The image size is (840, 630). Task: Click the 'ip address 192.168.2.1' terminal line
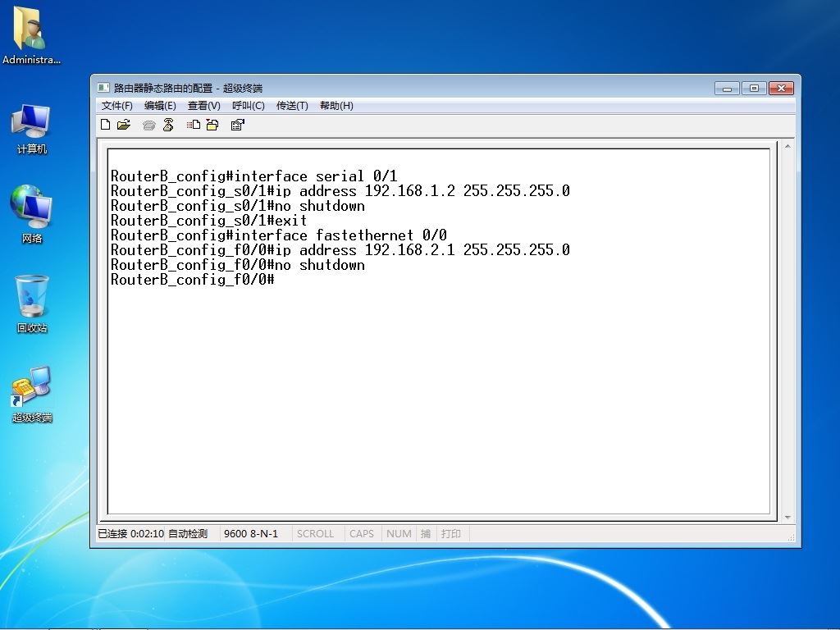point(340,250)
